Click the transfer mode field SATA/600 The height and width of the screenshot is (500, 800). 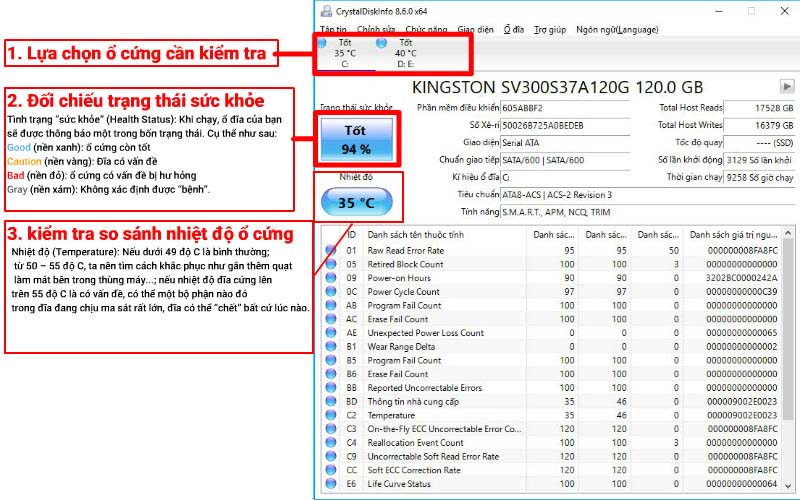tap(565, 160)
